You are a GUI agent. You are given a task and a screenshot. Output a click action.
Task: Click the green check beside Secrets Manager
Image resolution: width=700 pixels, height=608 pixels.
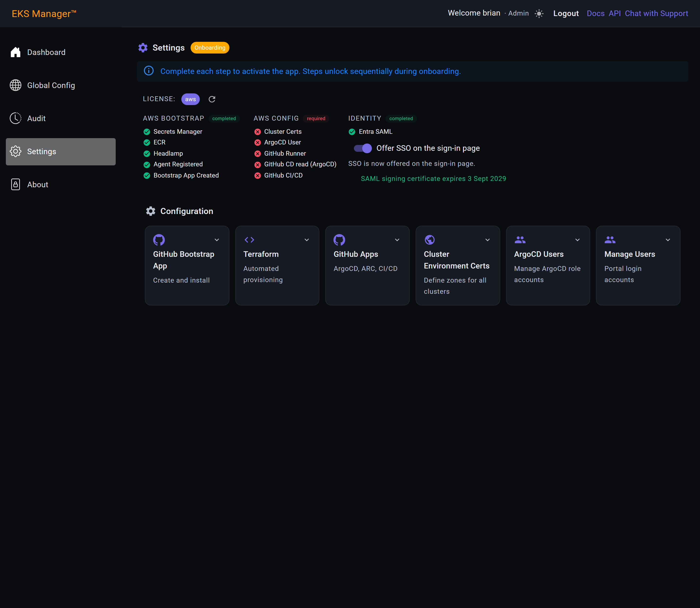click(147, 132)
